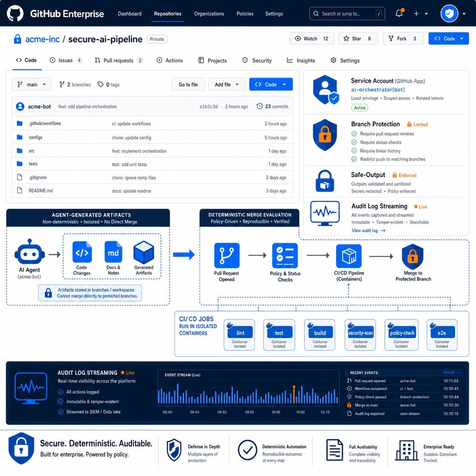Open the acme-inc organization link
This screenshot has height=476, width=476.
pyautogui.click(x=42, y=39)
